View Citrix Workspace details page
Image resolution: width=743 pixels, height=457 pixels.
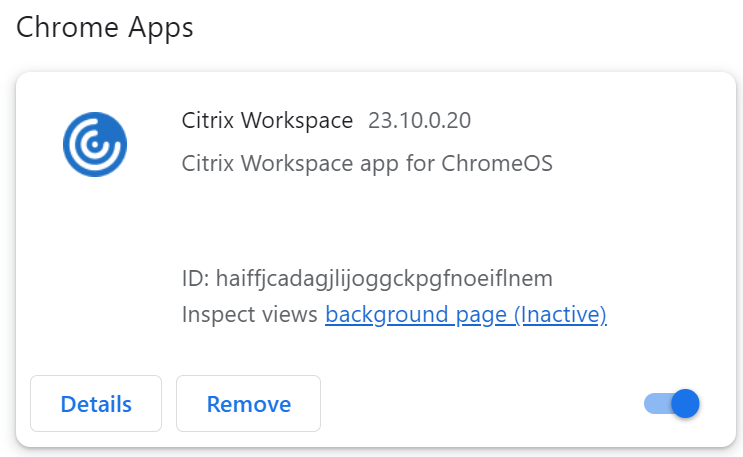96,404
